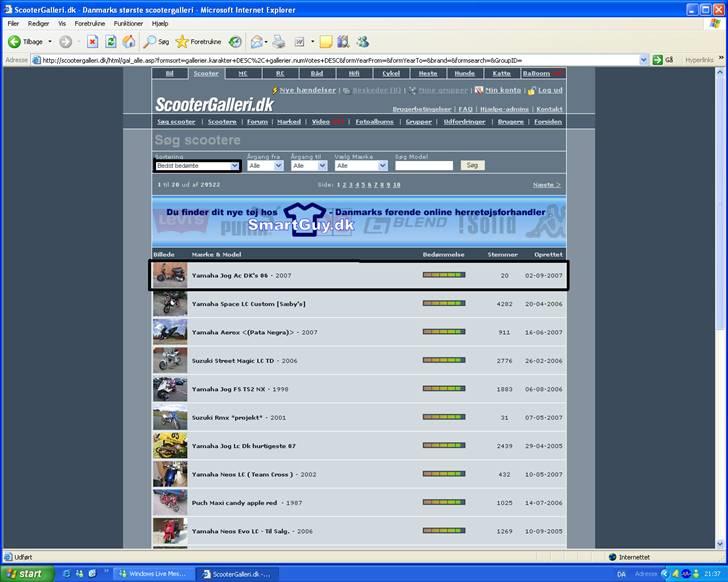Refresh the current page
Viewport: 728px width, 582px height.
pos(110,42)
